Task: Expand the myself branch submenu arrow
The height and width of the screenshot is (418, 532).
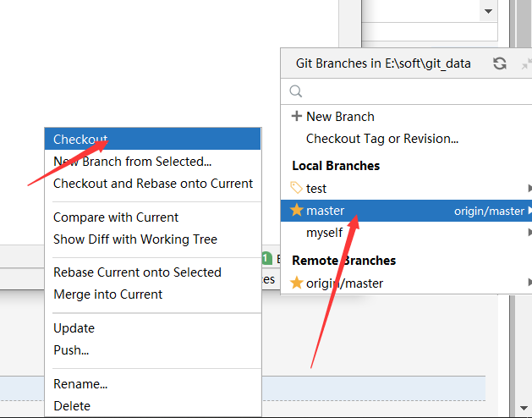Action: coord(529,232)
